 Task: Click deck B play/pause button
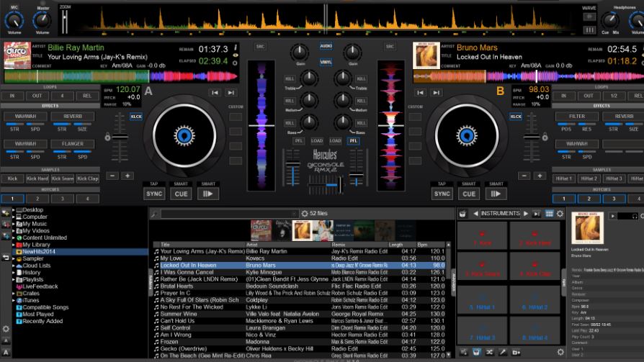[496, 194]
